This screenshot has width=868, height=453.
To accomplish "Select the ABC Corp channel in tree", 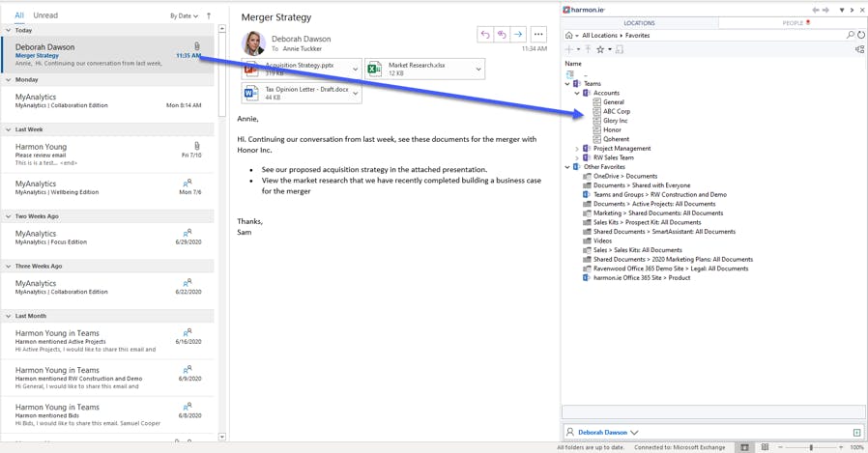I will point(617,111).
